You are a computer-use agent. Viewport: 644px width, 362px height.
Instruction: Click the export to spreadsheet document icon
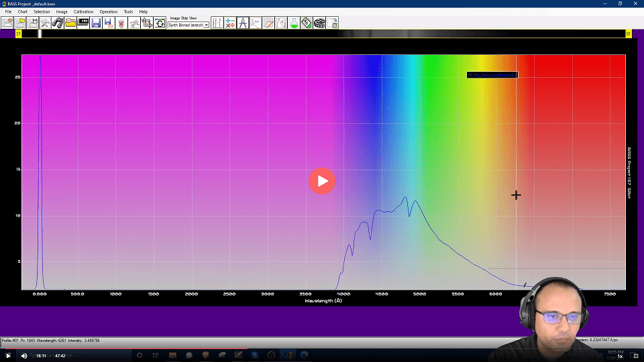click(332, 23)
